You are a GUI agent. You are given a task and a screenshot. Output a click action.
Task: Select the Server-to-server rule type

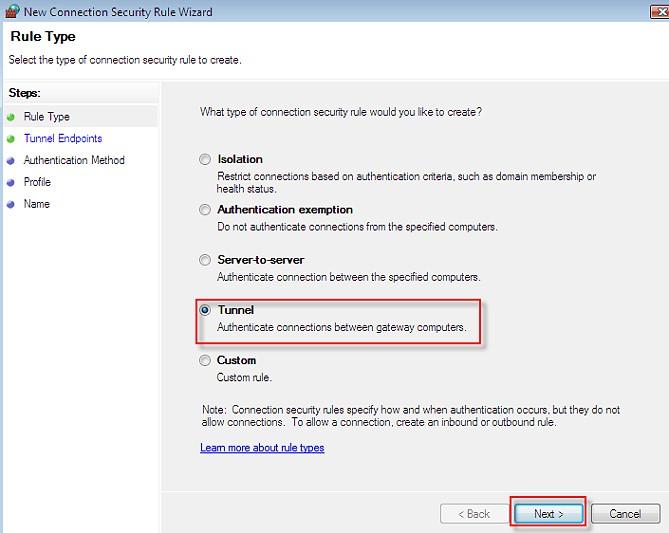point(206,260)
